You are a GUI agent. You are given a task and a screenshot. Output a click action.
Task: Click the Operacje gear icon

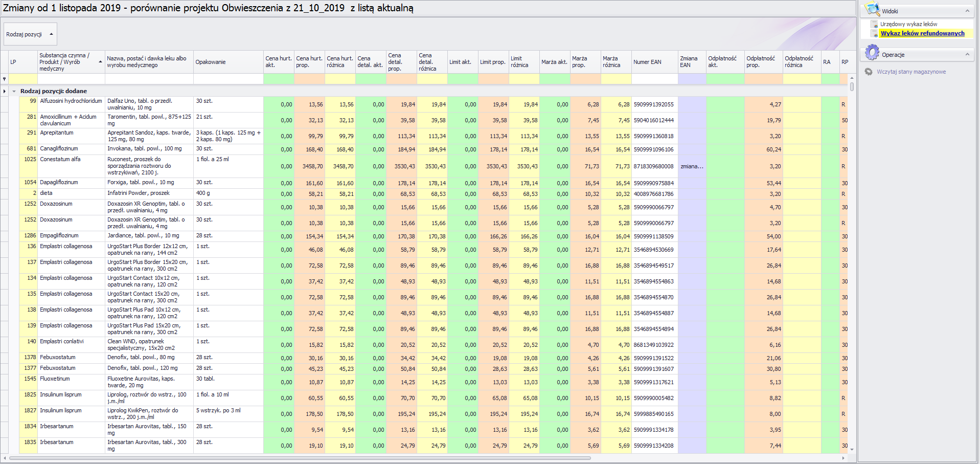point(872,53)
